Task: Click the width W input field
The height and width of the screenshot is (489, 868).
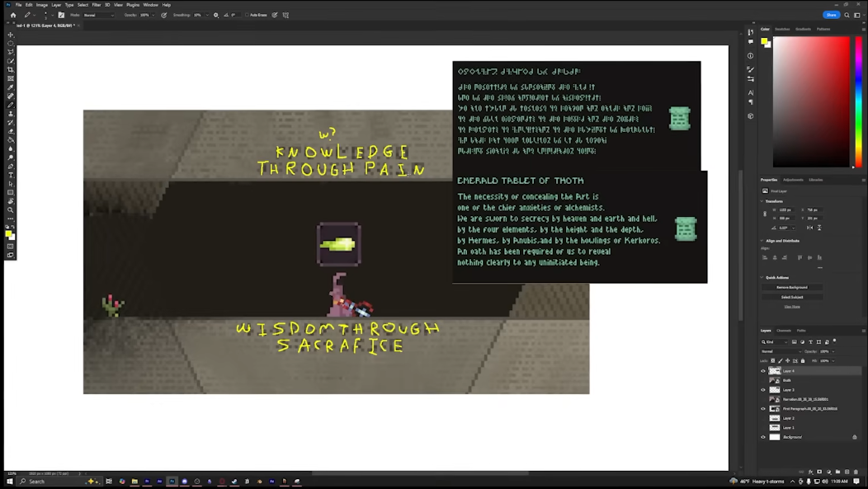Action: tap(786, 209)
